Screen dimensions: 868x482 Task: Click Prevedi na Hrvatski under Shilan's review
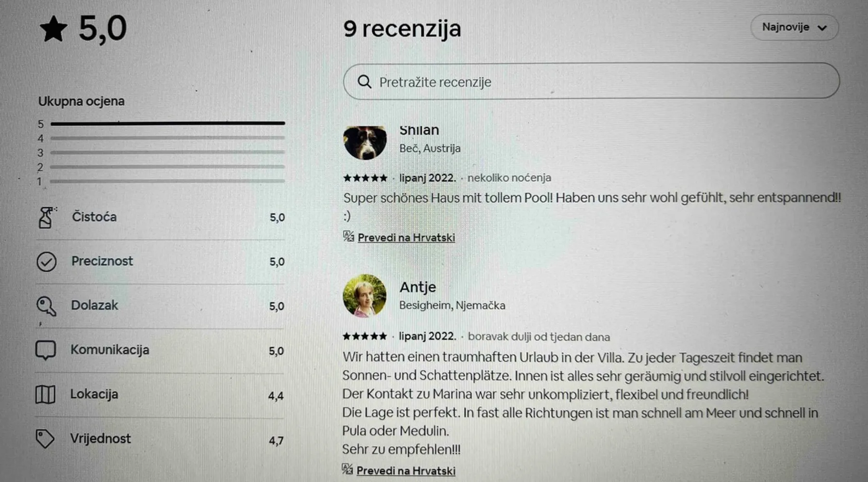[x=406, y=238]
